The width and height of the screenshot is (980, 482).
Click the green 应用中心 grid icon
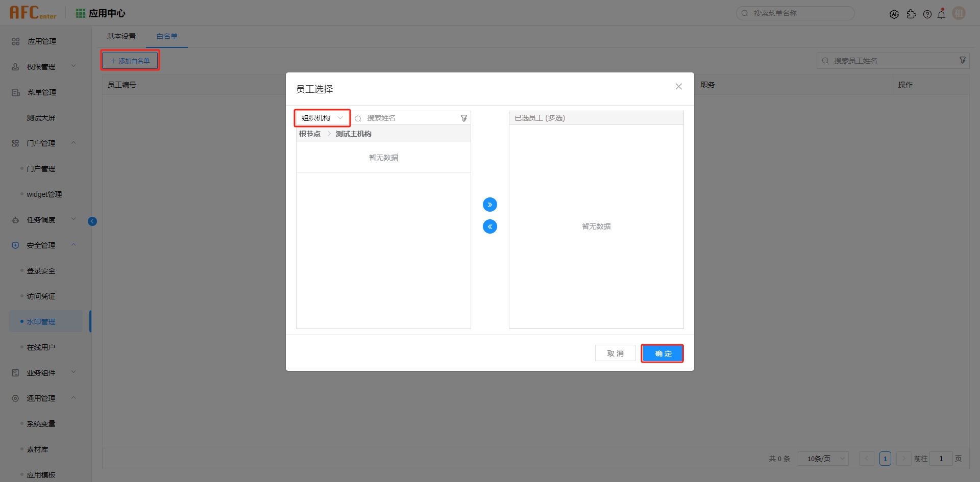(x=80, y=13)
